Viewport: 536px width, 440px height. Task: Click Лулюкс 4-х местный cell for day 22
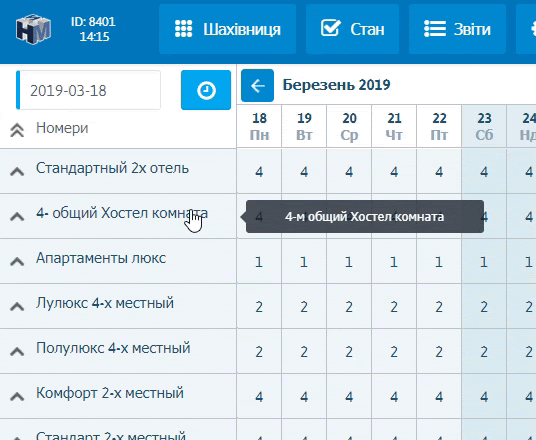point(439,307)
